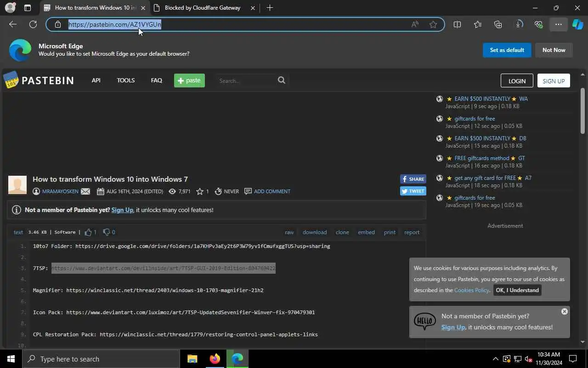Screen dimensions: 588x368
Task: Close the 'Not a member' hello popup
Action: pos(565,311)
